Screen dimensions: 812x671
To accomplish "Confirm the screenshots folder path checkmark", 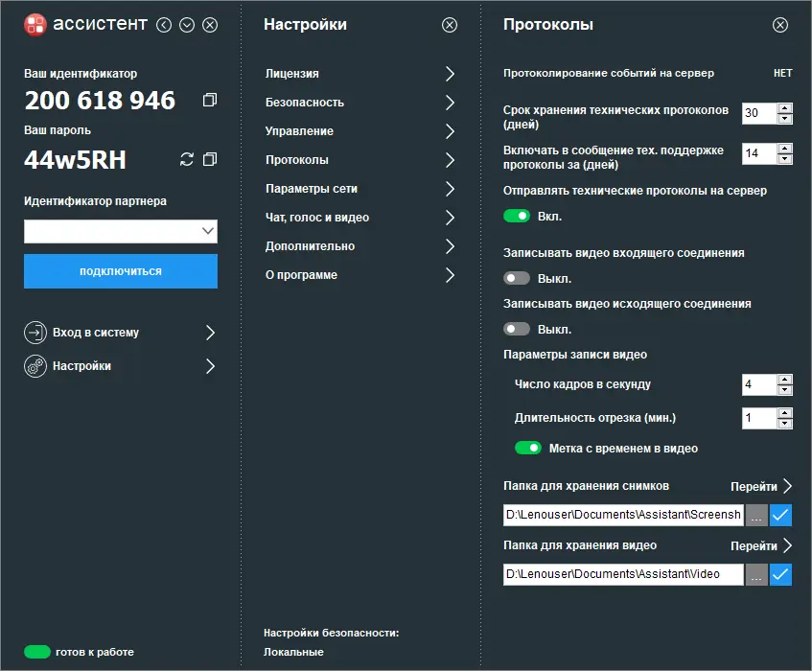I will pyautogui.click(x=781, y=516).
